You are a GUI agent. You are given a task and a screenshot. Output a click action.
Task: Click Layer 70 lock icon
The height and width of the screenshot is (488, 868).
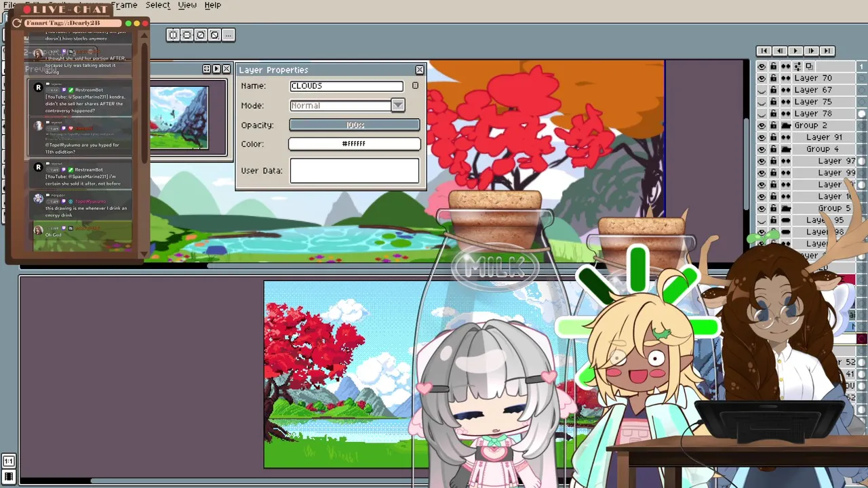click(773, 78)
